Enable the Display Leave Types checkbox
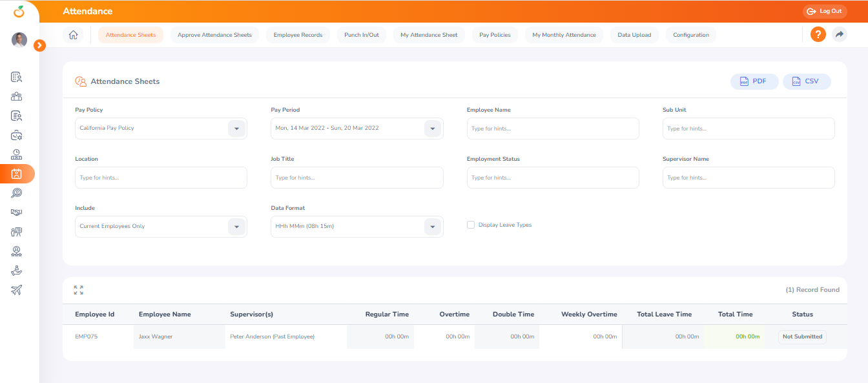 click(x=471, y=224)
